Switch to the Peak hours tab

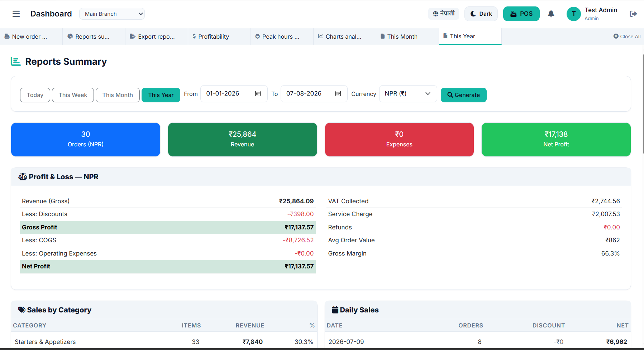click(x=282, y=37)
